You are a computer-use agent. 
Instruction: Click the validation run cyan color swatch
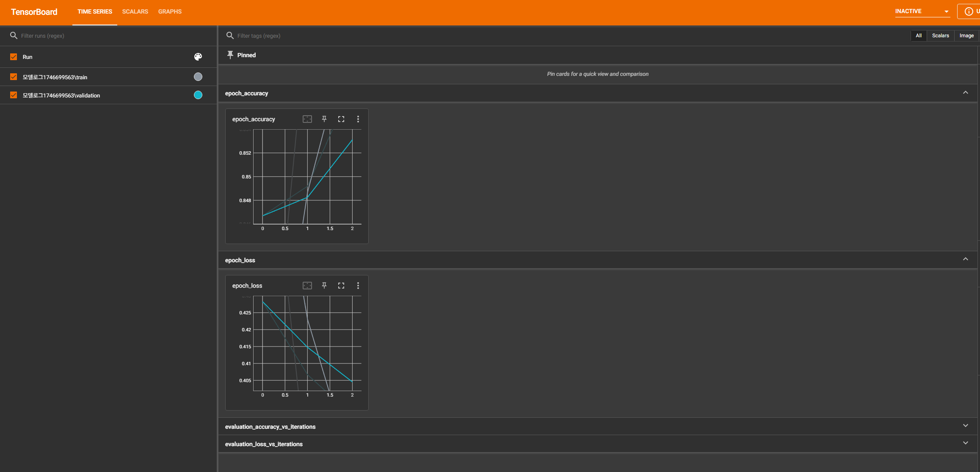198,95
